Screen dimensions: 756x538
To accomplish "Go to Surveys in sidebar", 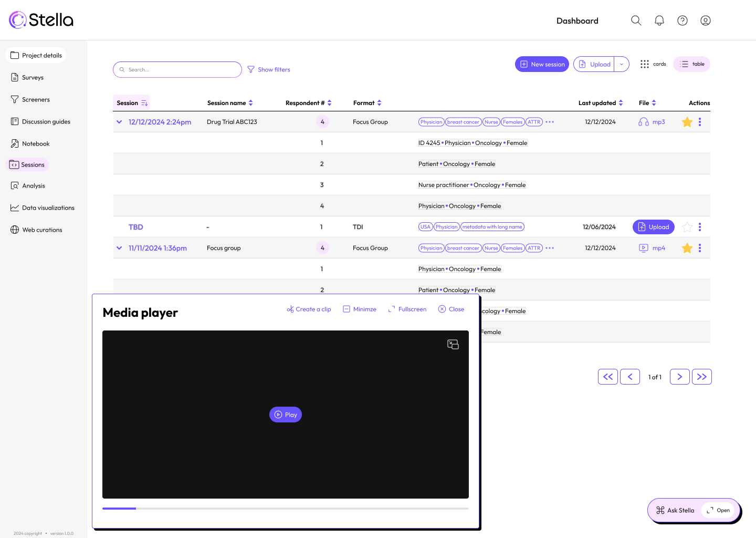I will click(27, 77).
